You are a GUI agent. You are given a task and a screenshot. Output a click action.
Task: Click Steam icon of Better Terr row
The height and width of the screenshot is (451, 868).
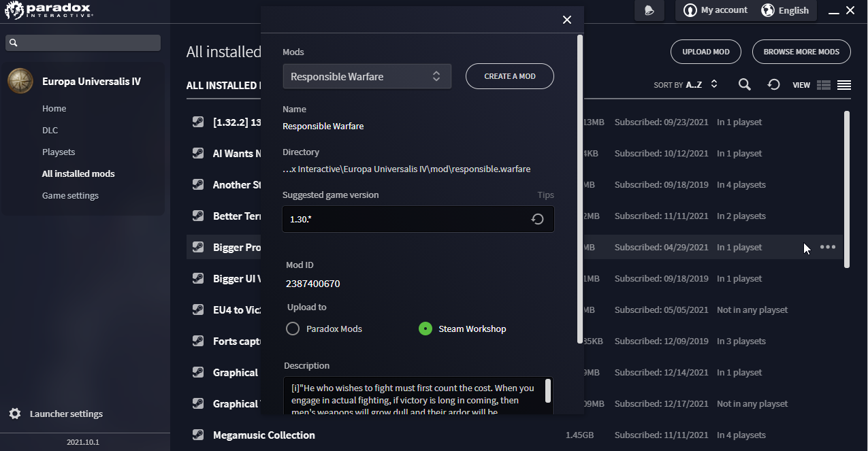(197, 216)
